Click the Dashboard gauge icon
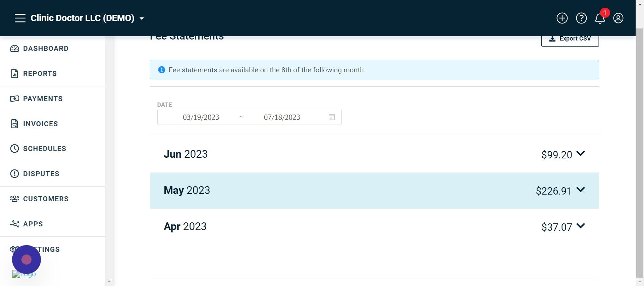The image size is (644, 286). [x=14, y=49]
